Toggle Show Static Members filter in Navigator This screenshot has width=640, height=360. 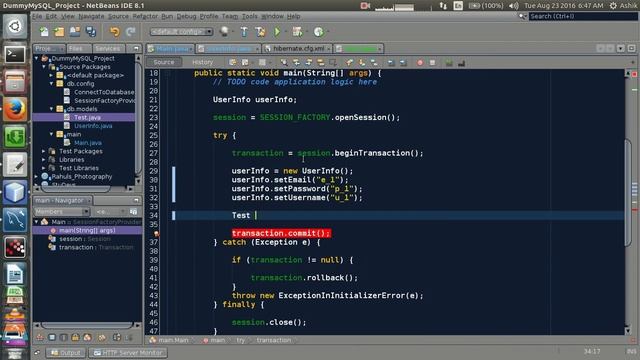[x=64, y=338]
